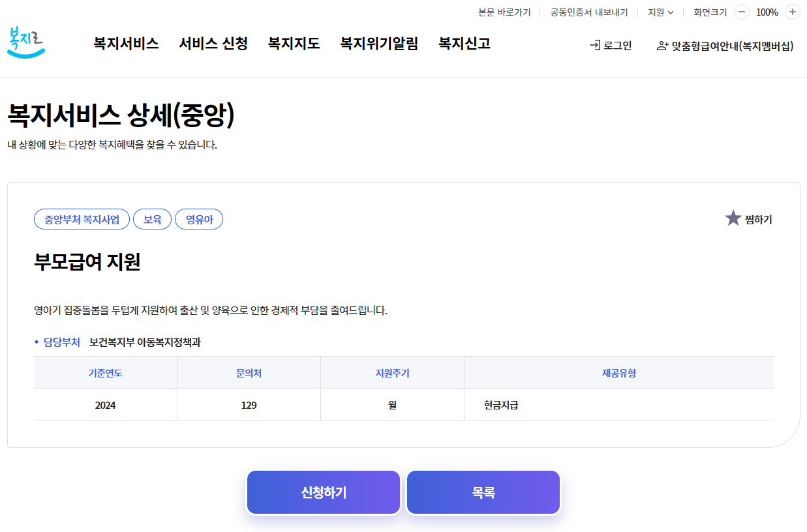
Task: Navigate to 복지위기알림
Action: pyautogui.click(x=378, y=43)
